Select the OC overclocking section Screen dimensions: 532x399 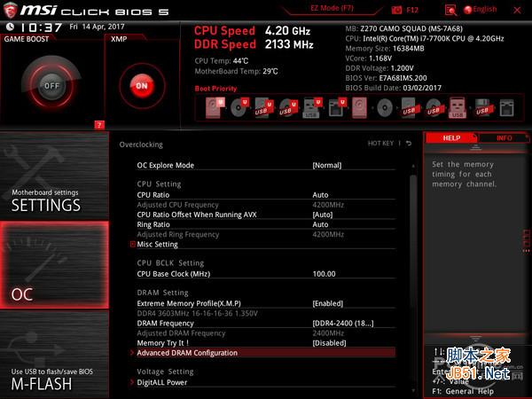pyautogui.click(x=54, y=265)
